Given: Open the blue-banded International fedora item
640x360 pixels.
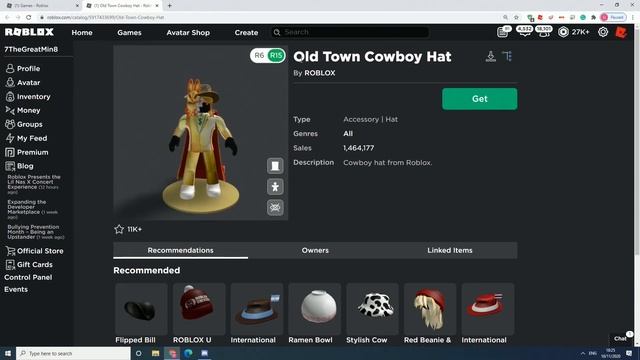Looking at the screenshot, I should click(x=257, y=314).
